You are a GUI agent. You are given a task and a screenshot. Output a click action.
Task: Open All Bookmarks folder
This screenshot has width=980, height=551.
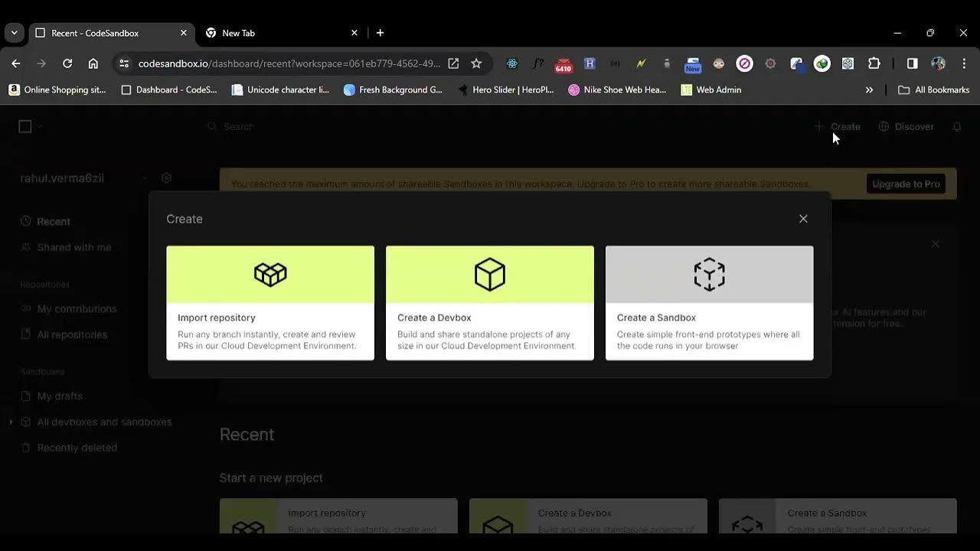click(x=933, y=90)
